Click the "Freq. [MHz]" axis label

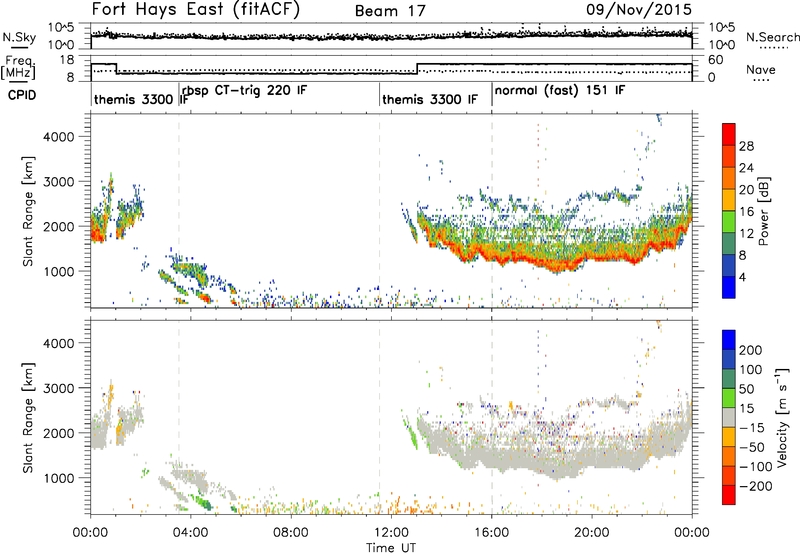pyautogui.click(x=18, y=67)
